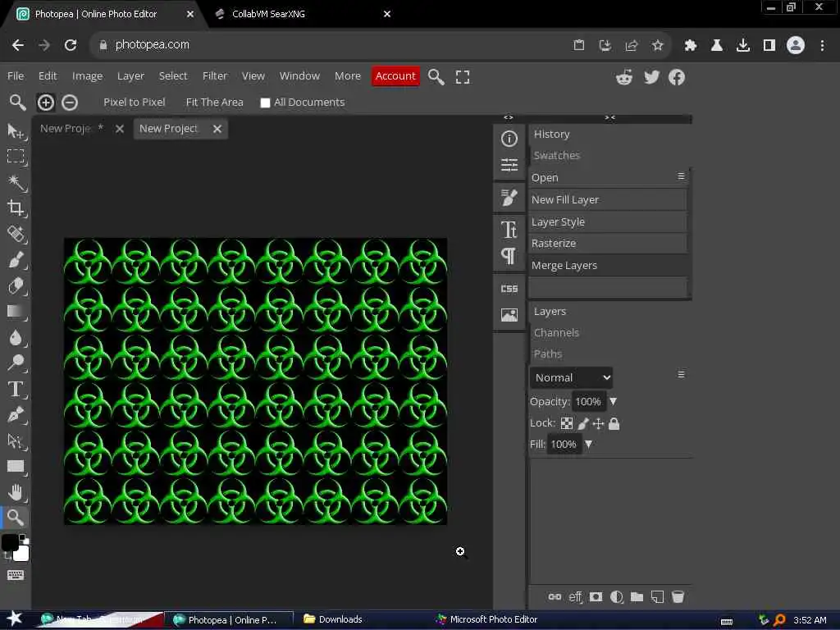Open the Properties sliders panel icon
Image resolution: width=840 pixels, height=630 pixels.
(x=509, y=164)
